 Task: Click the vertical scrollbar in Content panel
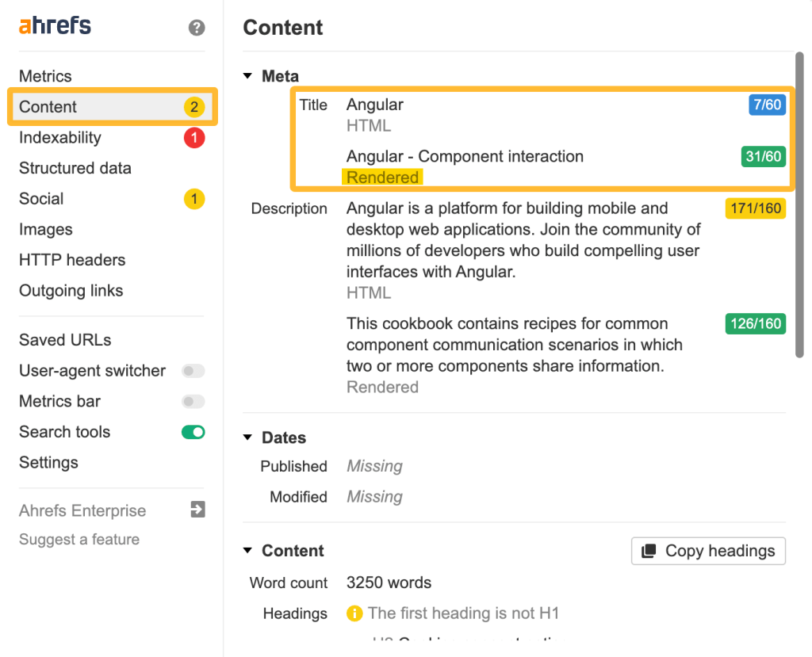799,206
